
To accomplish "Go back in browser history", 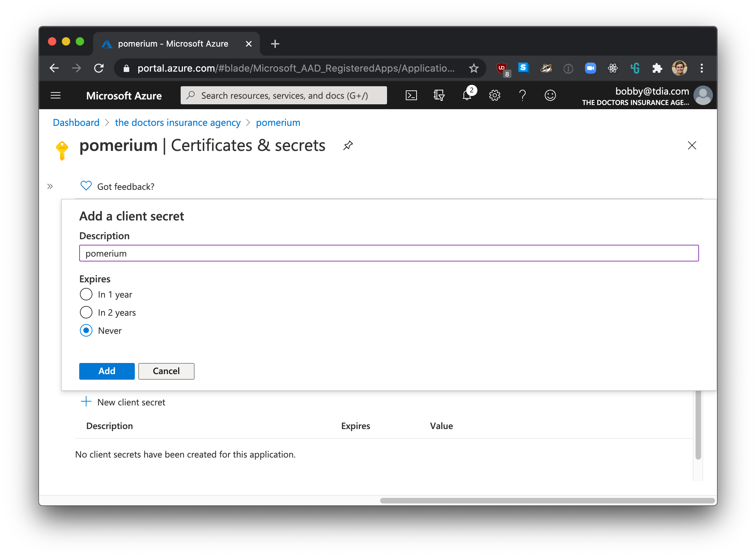I will pos(55,68).
